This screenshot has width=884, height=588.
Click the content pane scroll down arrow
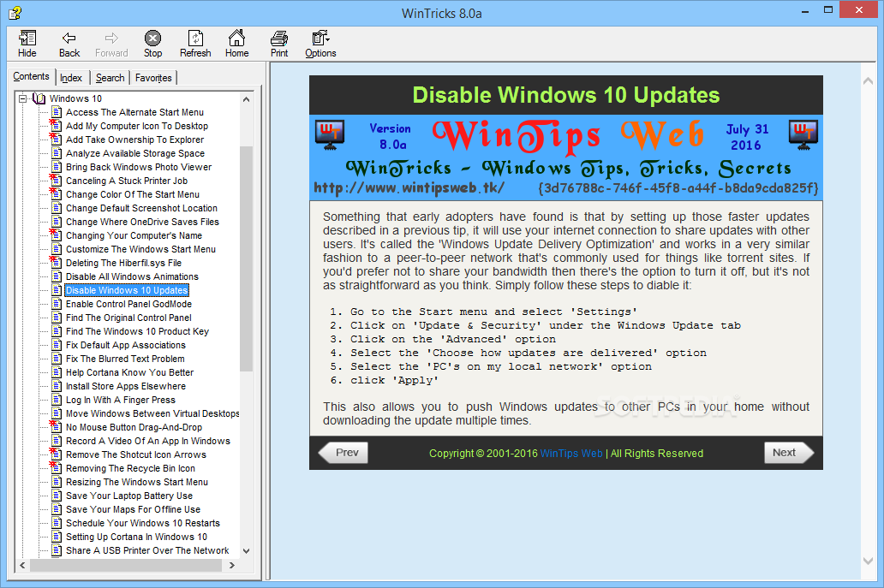click(869, 561)
